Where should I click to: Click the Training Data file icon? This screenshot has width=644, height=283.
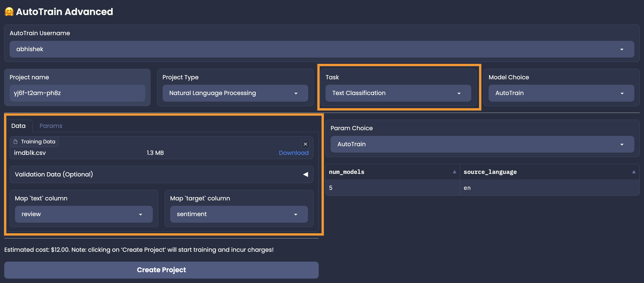click(15, 142)
